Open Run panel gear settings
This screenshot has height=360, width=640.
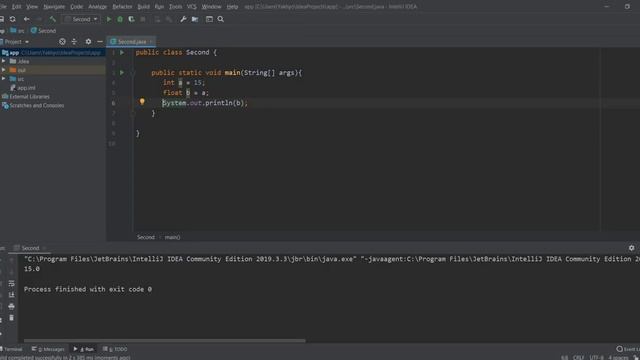[631, 248]
